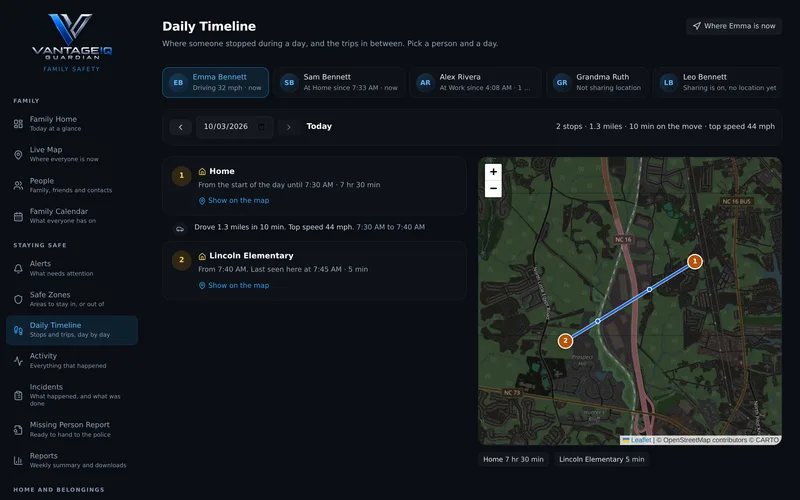Viewport: 800px width, 500px height.
Task: Click the Family Home grid icon
Action: tap(18, 123)
